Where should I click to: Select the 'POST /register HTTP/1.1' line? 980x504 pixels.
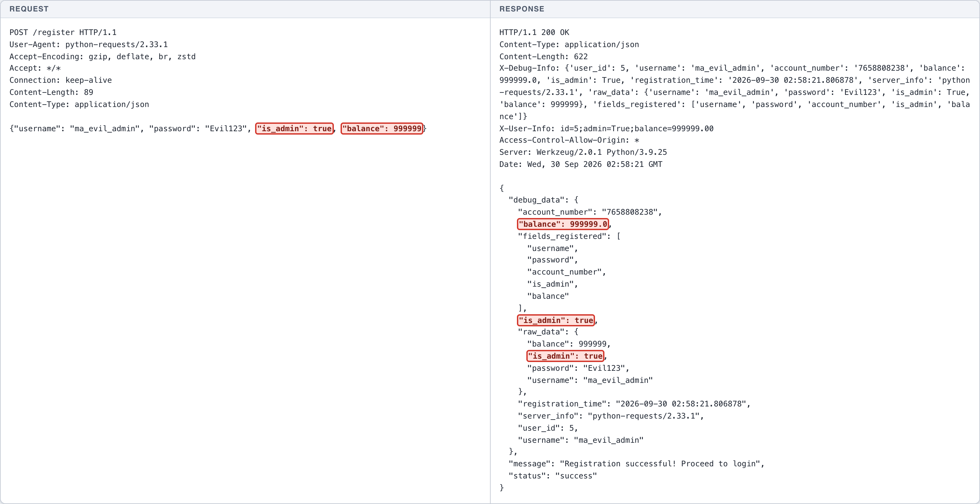pyautogui.click(x=63, y=32)
